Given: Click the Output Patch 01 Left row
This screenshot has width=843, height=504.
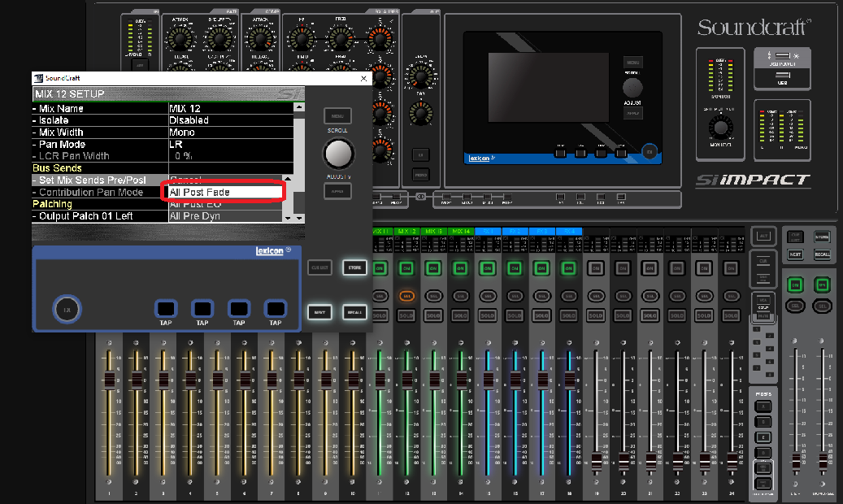Looking at the screenshot, I should (101, 216).
